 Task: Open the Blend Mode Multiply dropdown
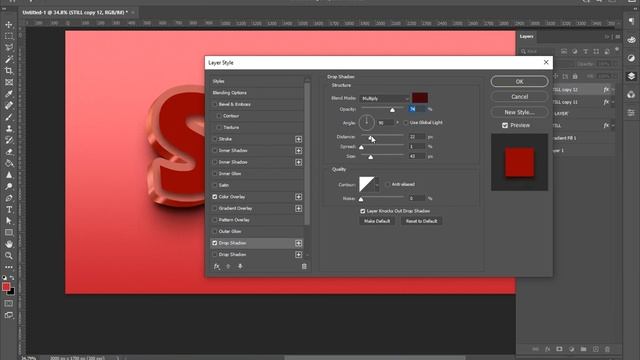pyautogui.click(x=384, y=98)
